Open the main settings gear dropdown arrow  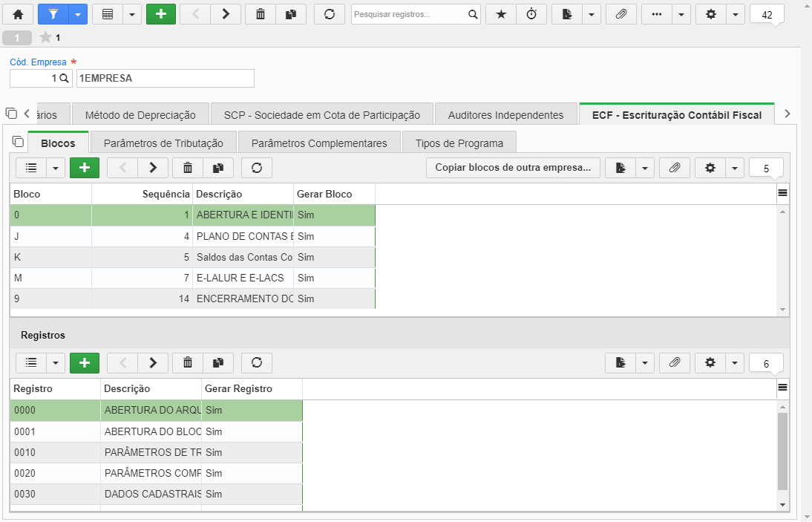[x=736, y=15]
